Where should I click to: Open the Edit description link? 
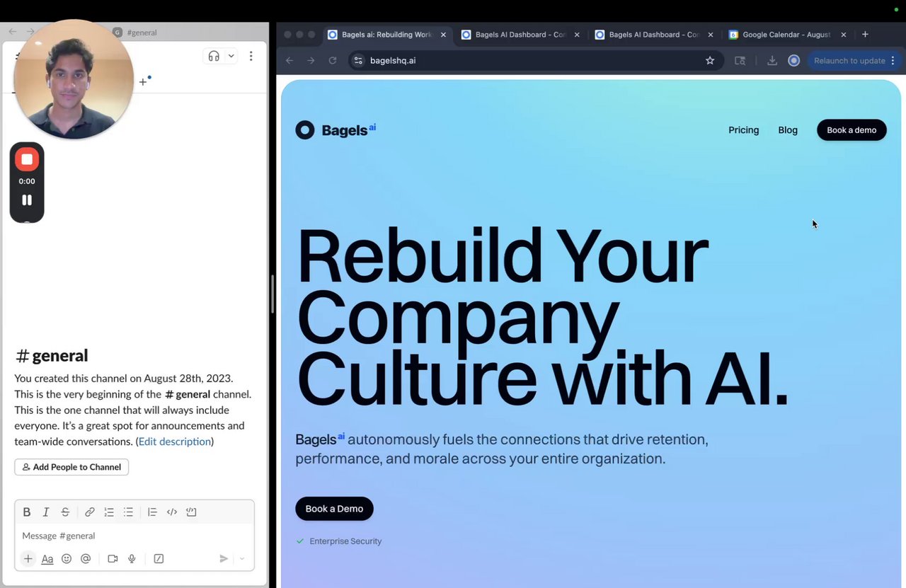175,442
